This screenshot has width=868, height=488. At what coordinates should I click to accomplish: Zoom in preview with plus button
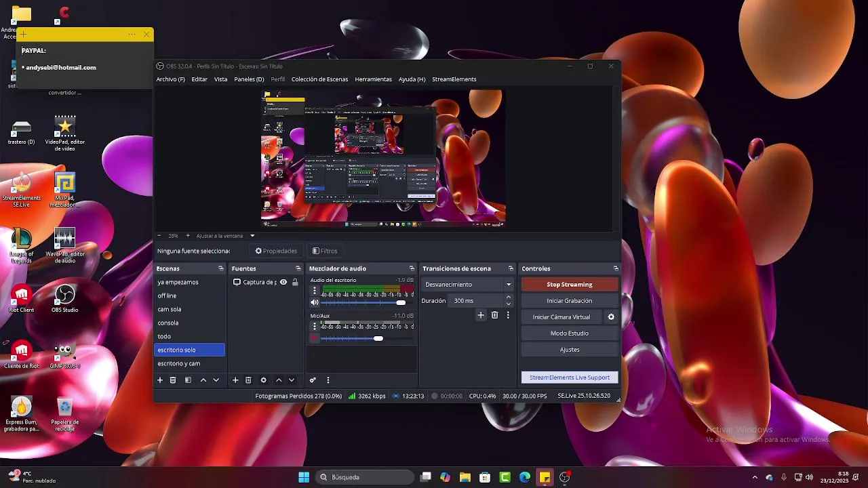point(188,236)
